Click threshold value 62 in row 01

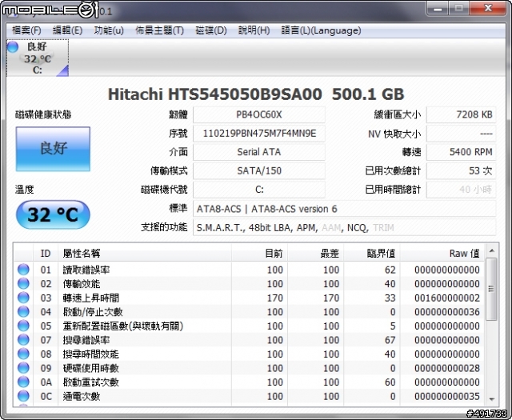(390, 270)
